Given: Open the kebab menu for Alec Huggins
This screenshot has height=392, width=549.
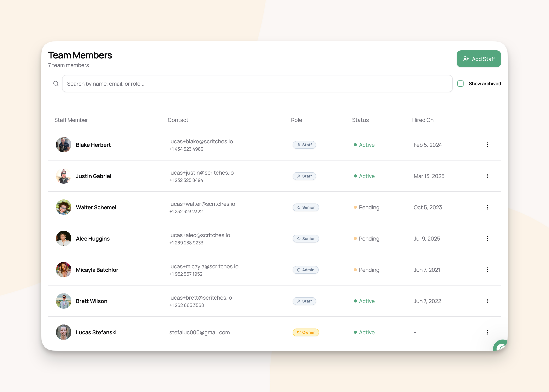Looking at the screenshot, I should click(487, 238).
